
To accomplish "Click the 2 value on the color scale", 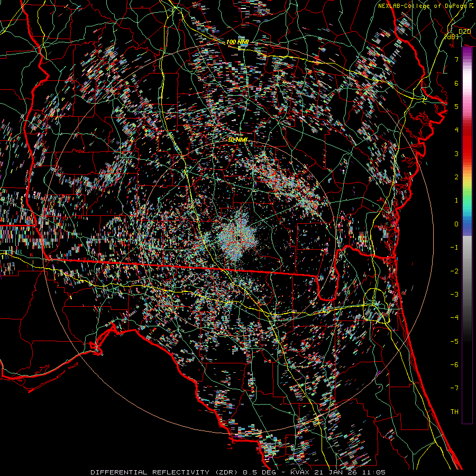I will (456, 177).
